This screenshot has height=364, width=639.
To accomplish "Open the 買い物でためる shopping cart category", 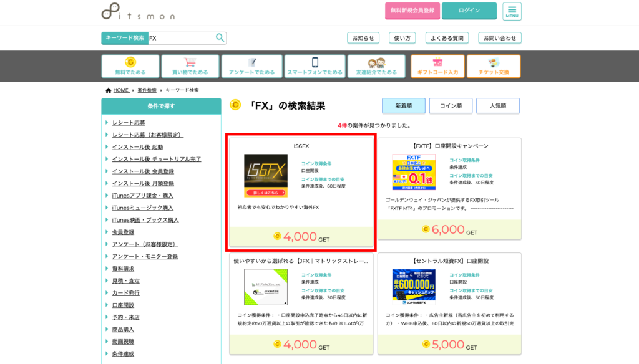I will tap(190, 66).
